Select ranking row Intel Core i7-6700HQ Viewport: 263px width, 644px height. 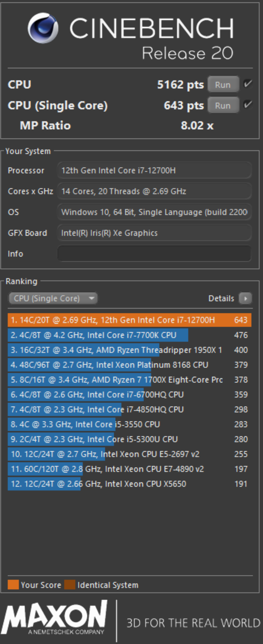130,394
